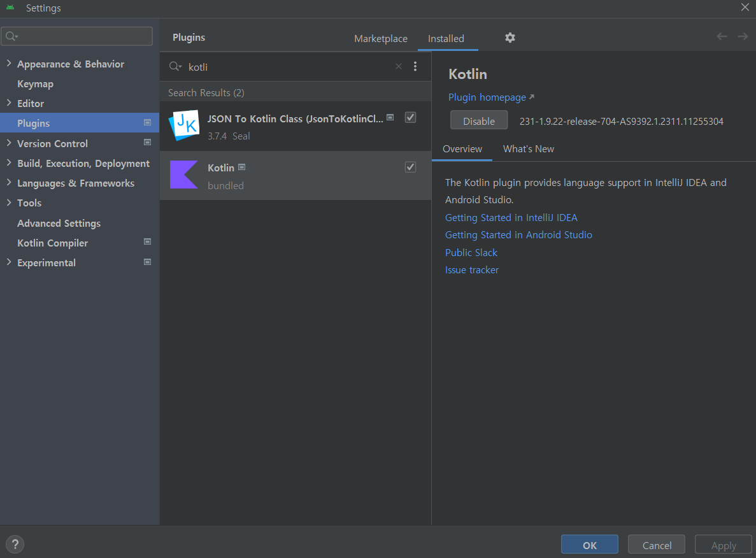Select Advanced Settings item

pyautogui.click(x=59, y=224)
